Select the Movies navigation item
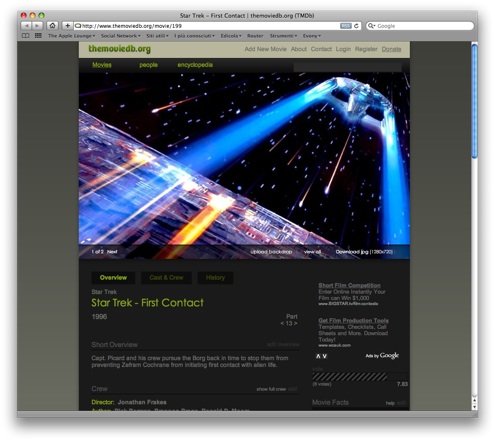Viewport: 495px width, 441px height. 102,65
